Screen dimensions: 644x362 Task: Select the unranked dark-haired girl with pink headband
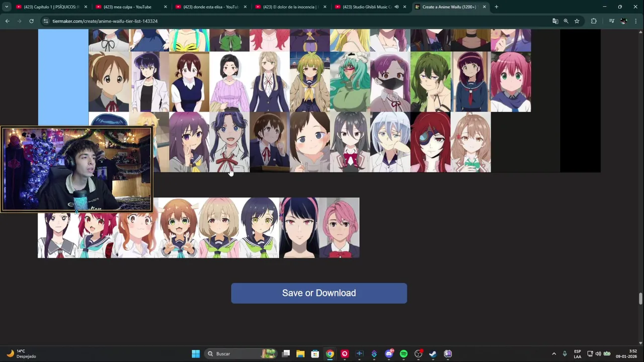pyautogui.click(x=299, y=228)
